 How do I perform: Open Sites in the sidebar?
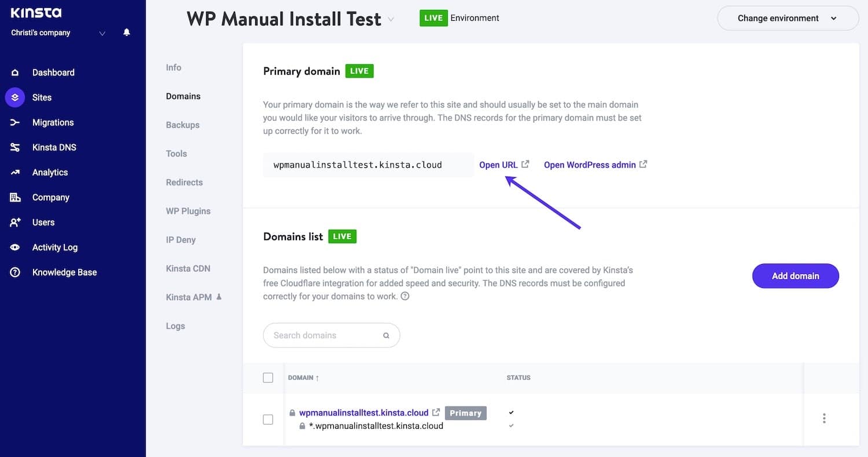tap(42, 97)
